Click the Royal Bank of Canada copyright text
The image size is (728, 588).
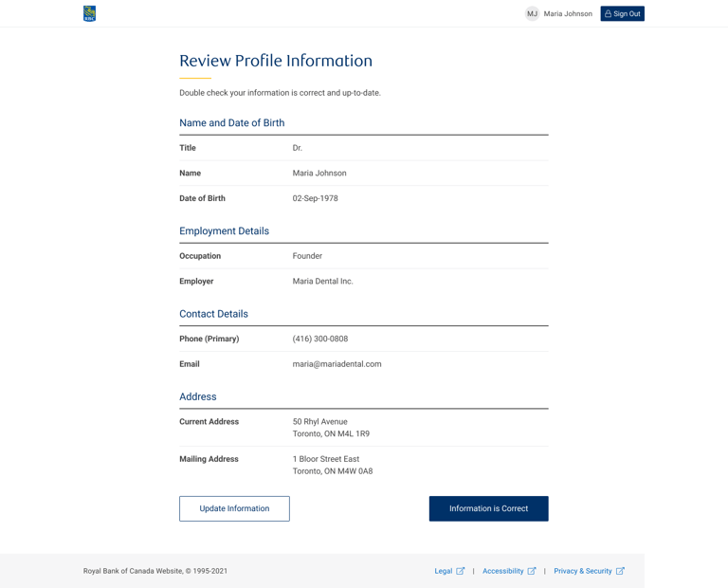point(155,571)
